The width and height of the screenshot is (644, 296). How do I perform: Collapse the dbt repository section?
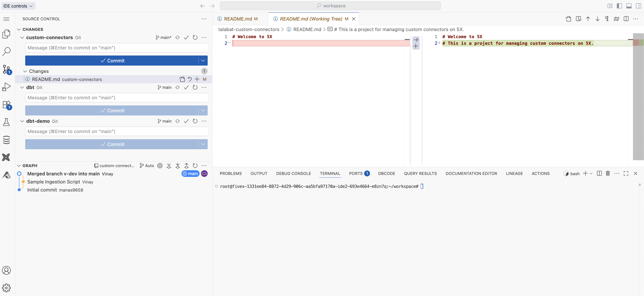tap(22, 87)
